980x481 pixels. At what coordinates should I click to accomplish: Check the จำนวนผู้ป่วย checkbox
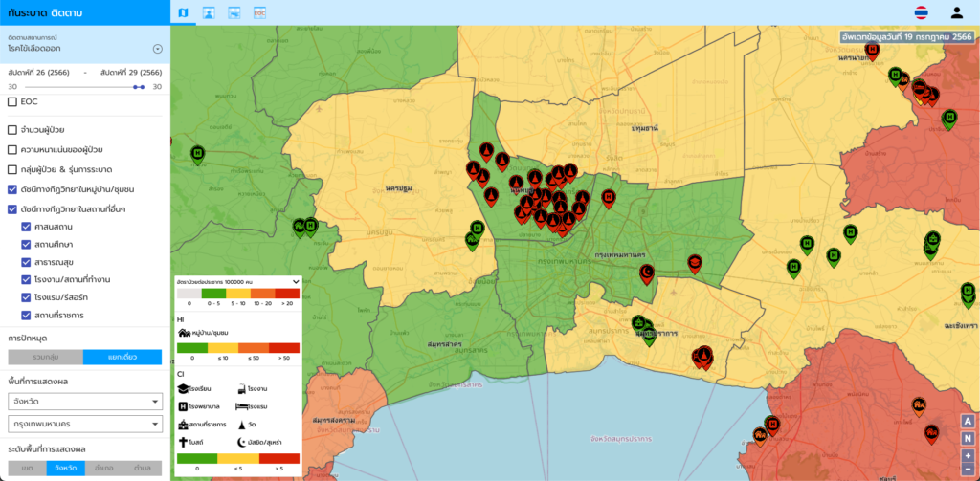(x=12, y=129)
